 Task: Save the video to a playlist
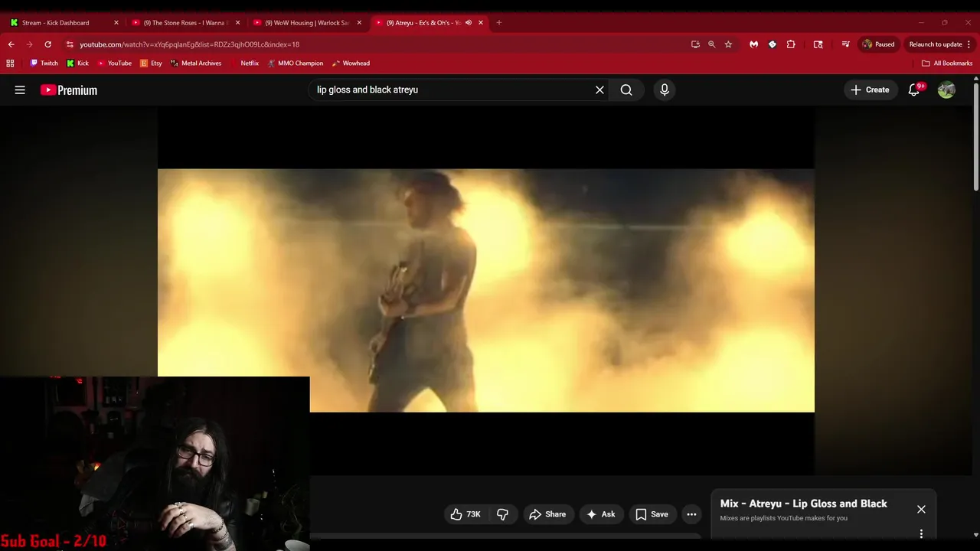652,514
